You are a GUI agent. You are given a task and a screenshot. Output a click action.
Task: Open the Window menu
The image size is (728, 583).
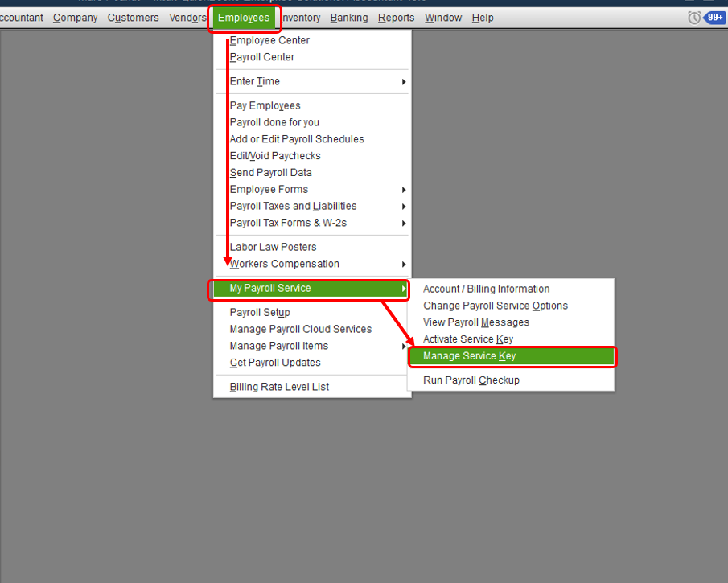coord(443,18)
